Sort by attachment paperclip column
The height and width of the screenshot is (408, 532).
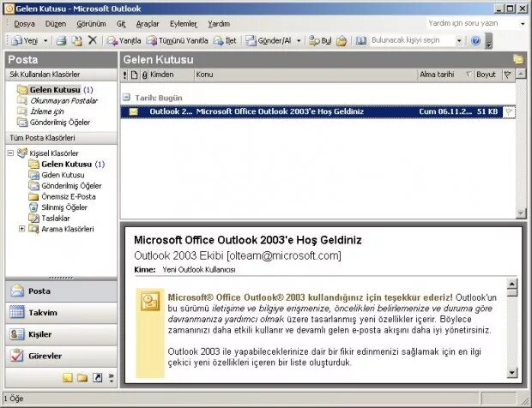coord(144,75)
